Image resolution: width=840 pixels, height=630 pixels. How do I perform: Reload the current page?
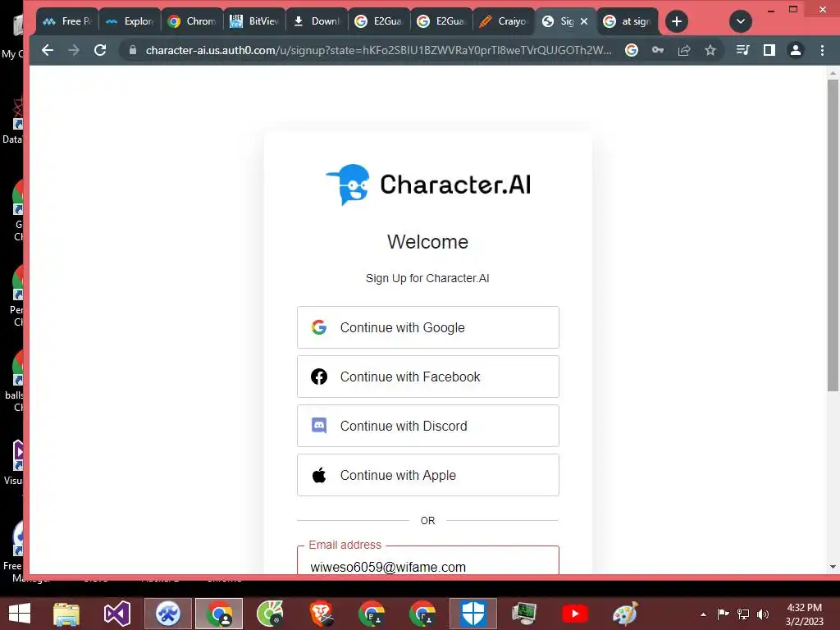point(100,50)
